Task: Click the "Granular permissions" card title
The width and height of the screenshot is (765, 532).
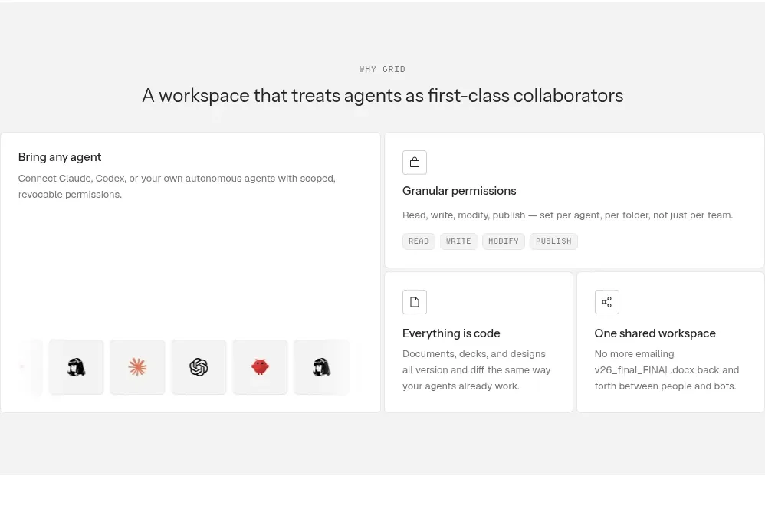Action: [459, 191]
